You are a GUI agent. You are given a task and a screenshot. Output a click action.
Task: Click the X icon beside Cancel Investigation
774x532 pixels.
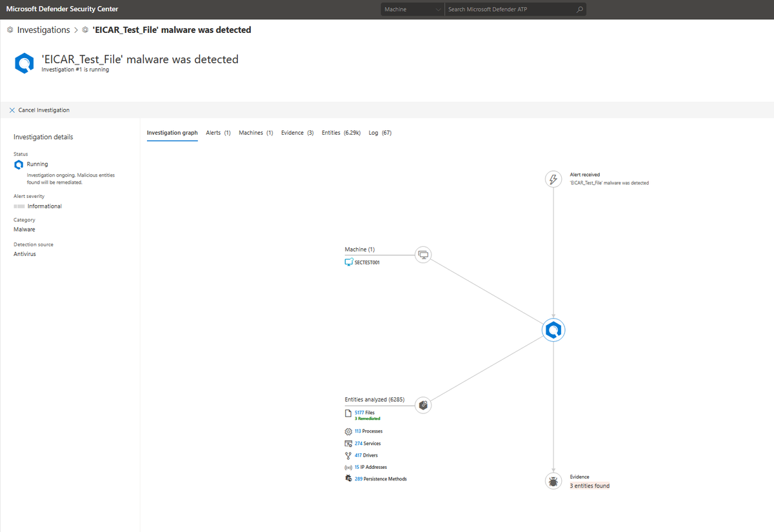(x=12, y=110)
